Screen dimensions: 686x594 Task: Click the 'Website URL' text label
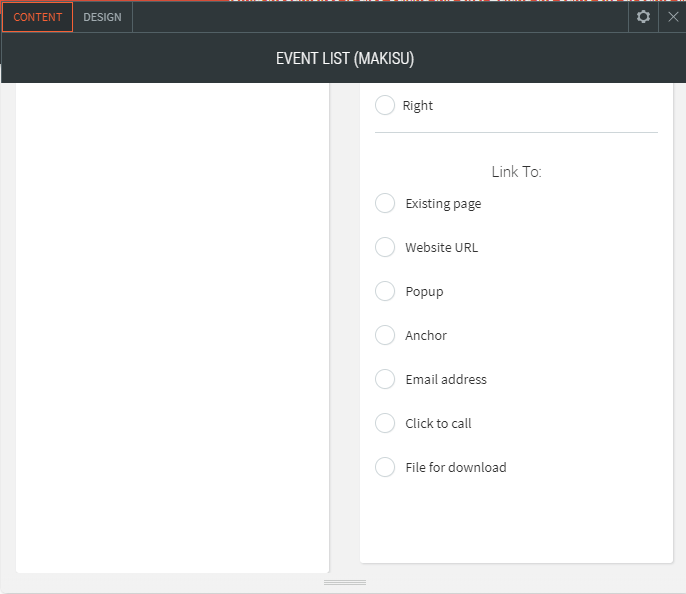(x=441, y=247)
